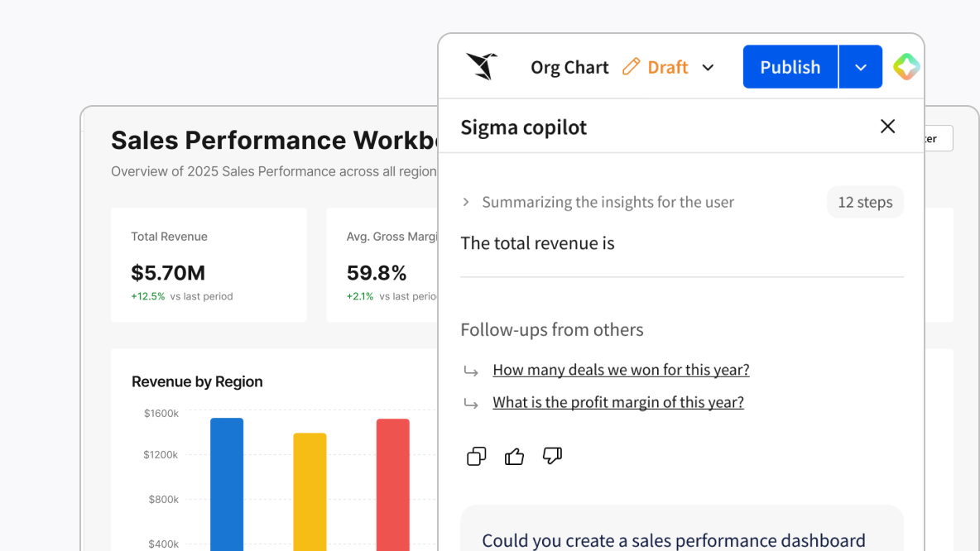This screenshot has height=551, width=980.
Task: Click the pencil edit icon beside Draft
Action: tap(632, 67)
